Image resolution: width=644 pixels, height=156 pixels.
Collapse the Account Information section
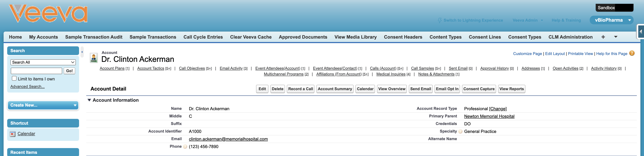pos(89,100)
